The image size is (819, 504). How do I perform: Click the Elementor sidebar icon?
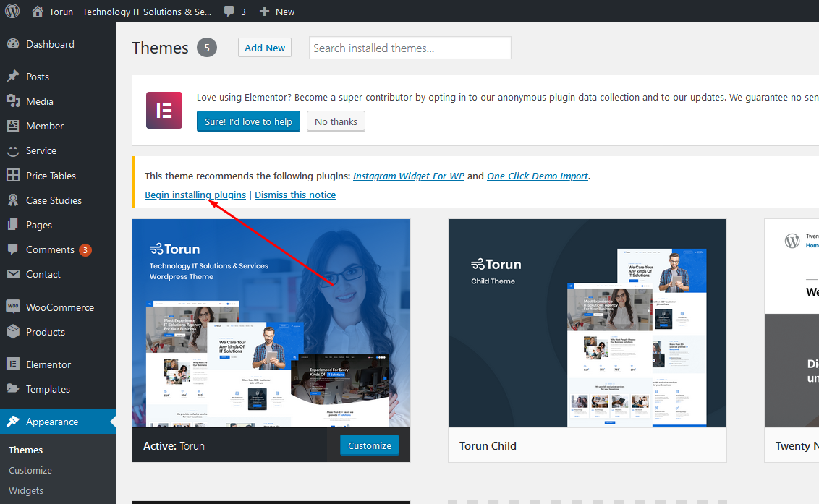13,364
